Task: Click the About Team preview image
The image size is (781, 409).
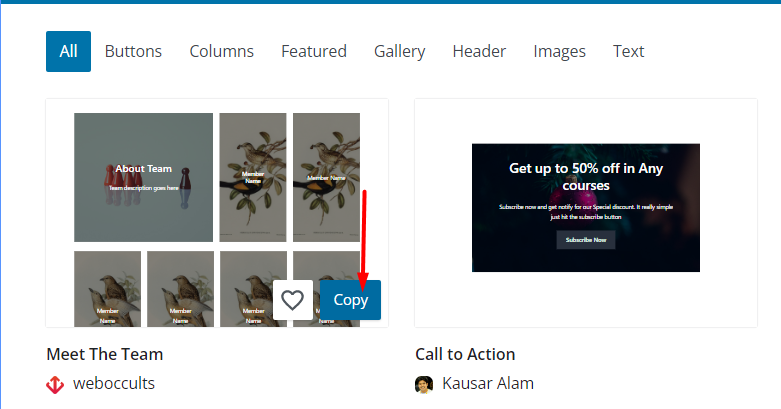Action: click(x=143, y=177)
